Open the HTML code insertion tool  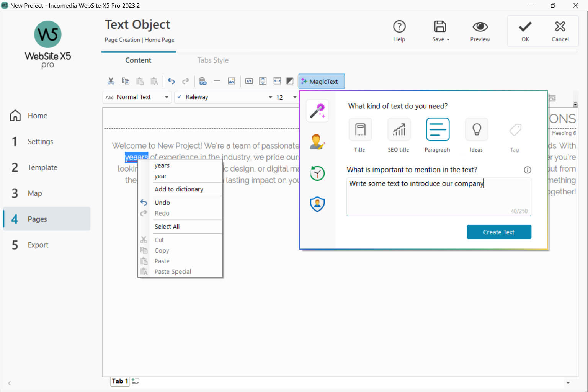[248, 81]
